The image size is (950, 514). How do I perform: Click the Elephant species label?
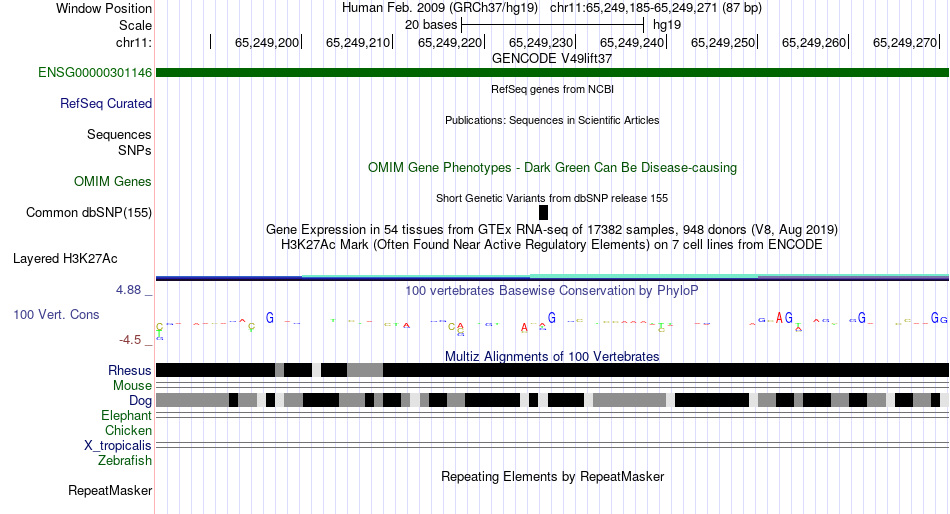[x=127, y=416]
